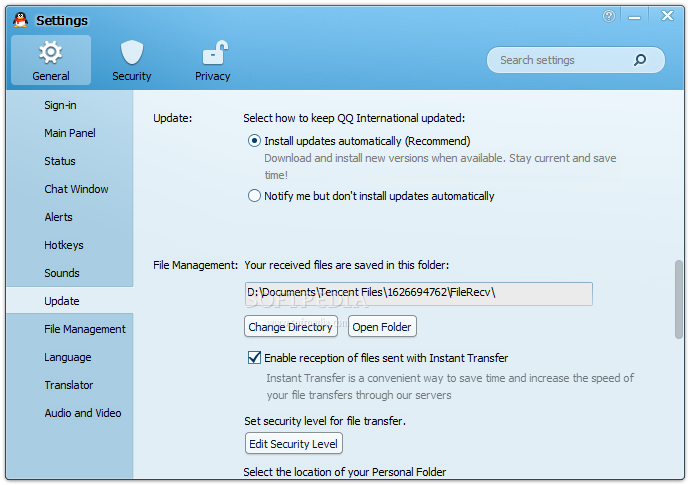Open the General settings gear tab
690x485 pixels.
(51, 60)
